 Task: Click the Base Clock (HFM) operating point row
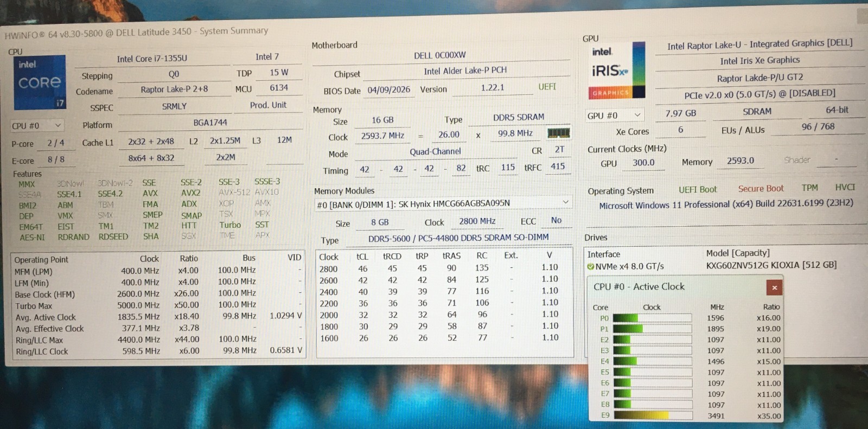tap(158, 294)
